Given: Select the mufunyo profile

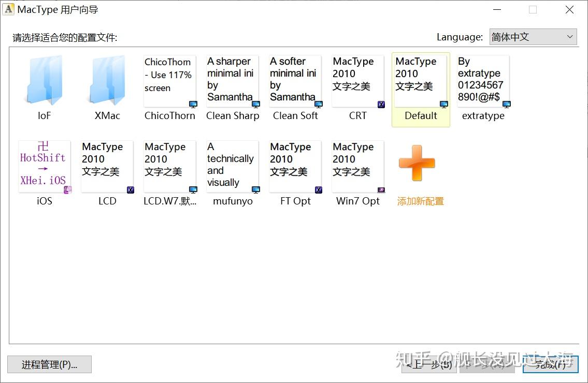Looking at the screenshot, I should (232, 166).
